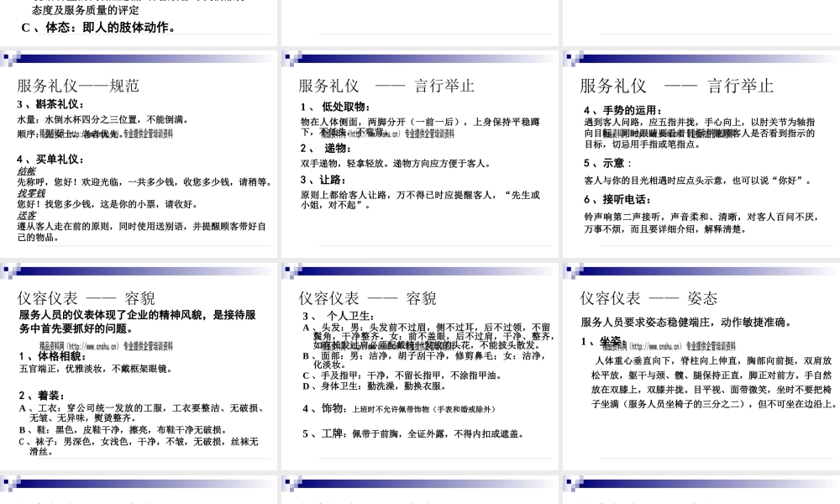Open the 仪容仪表 姿态 slide

[701, 365]
